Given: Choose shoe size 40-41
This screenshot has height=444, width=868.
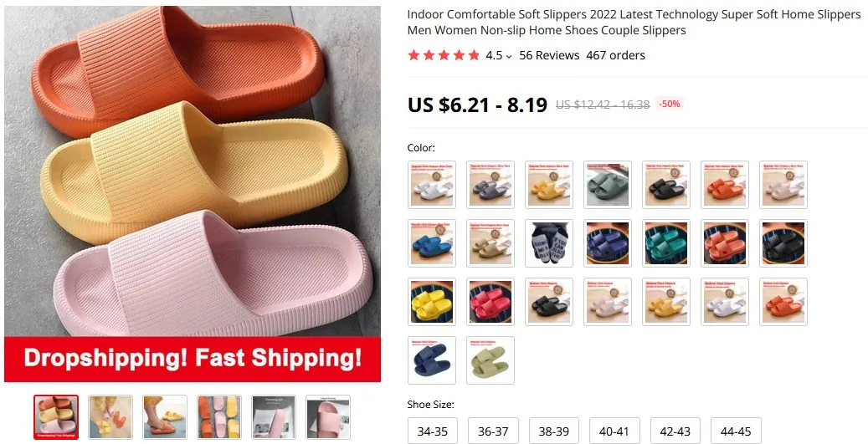Looking at the screenshot, I should (x=614, y=431).
